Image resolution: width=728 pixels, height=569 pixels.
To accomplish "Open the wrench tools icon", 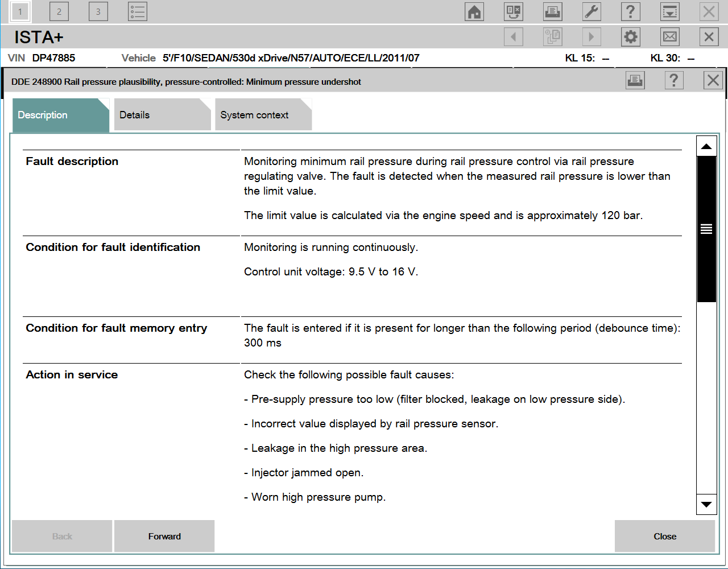I will (591, 11).
